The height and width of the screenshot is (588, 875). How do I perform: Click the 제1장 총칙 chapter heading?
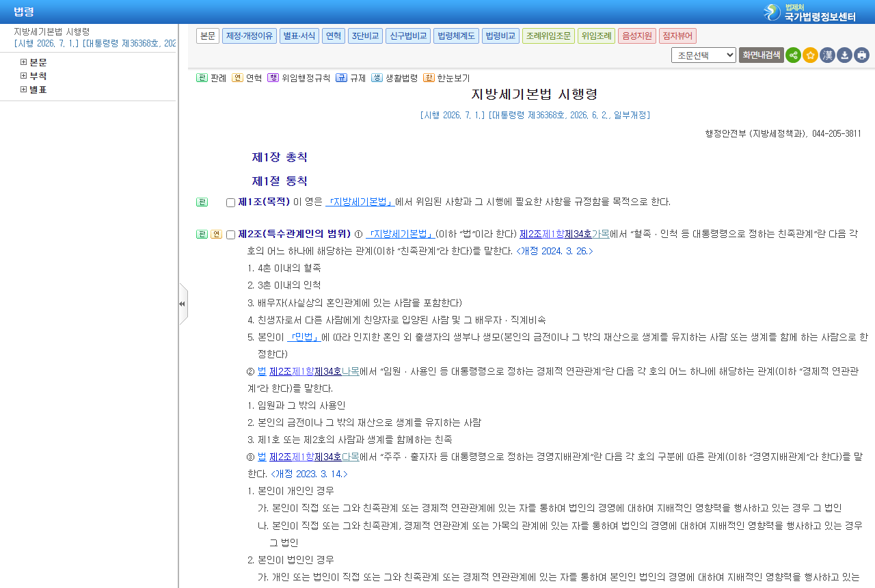[x=280, y=157]
